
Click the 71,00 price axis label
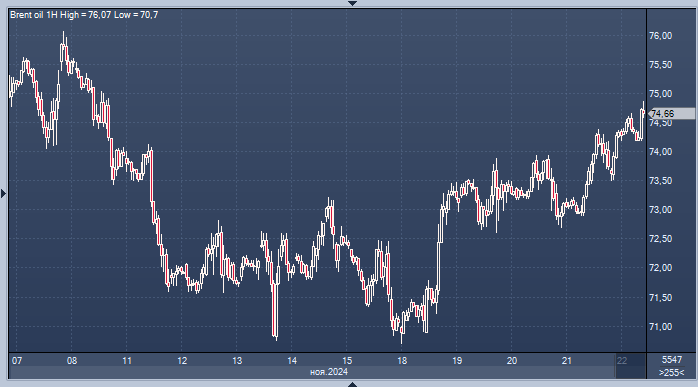(661, 326)
